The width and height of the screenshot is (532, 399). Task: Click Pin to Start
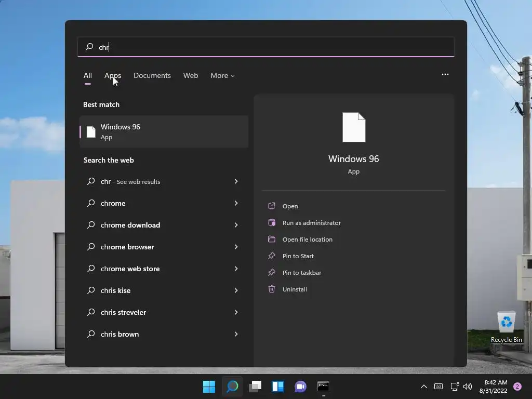coord(298,256)
